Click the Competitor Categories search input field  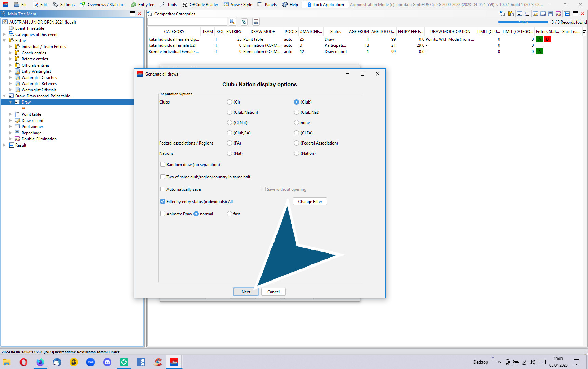point(187,22)
